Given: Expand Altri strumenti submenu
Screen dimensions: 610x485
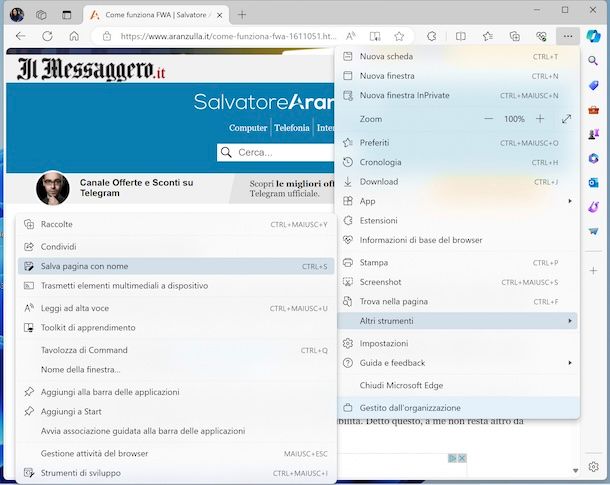Looking at the screenshot, I should 458,321.
